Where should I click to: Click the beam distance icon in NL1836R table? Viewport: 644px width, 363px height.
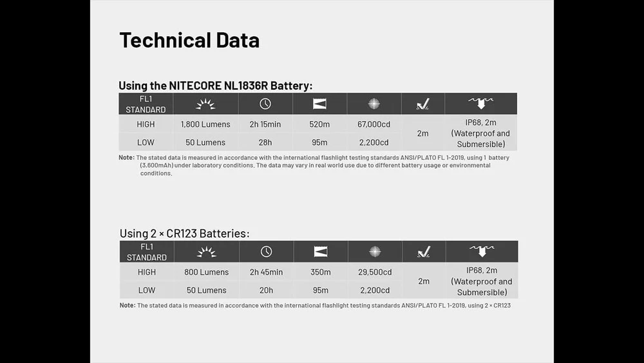tap(319, 104)
